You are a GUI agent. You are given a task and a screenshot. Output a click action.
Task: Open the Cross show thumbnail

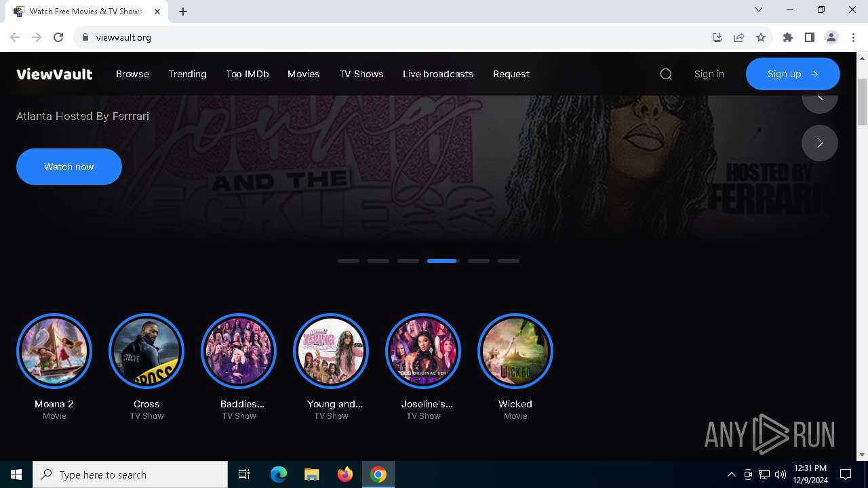coord(146,351)
